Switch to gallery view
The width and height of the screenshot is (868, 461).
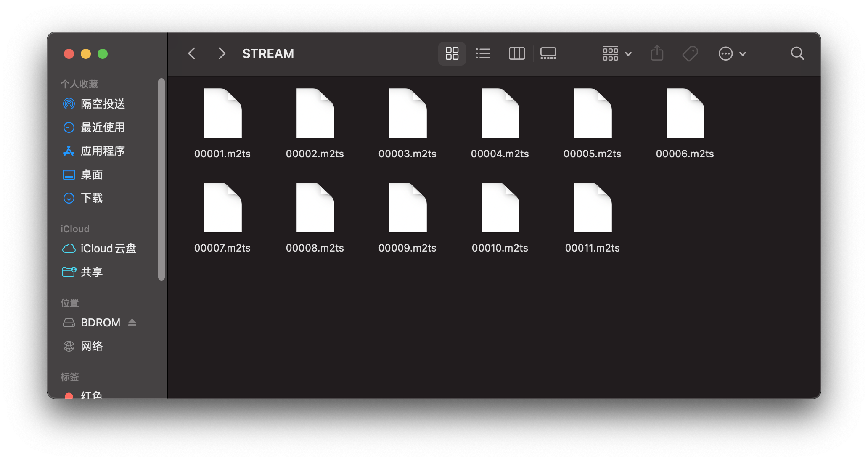pyautogui.click(x=548, y=53)
